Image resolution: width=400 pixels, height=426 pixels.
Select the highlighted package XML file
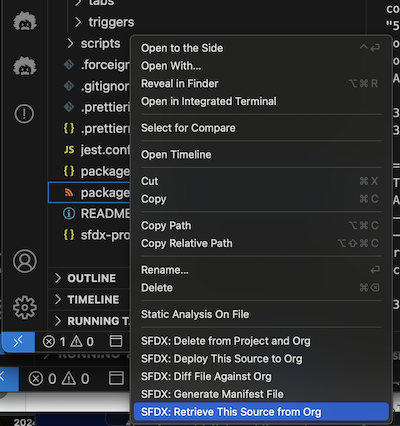coord(89,192)
